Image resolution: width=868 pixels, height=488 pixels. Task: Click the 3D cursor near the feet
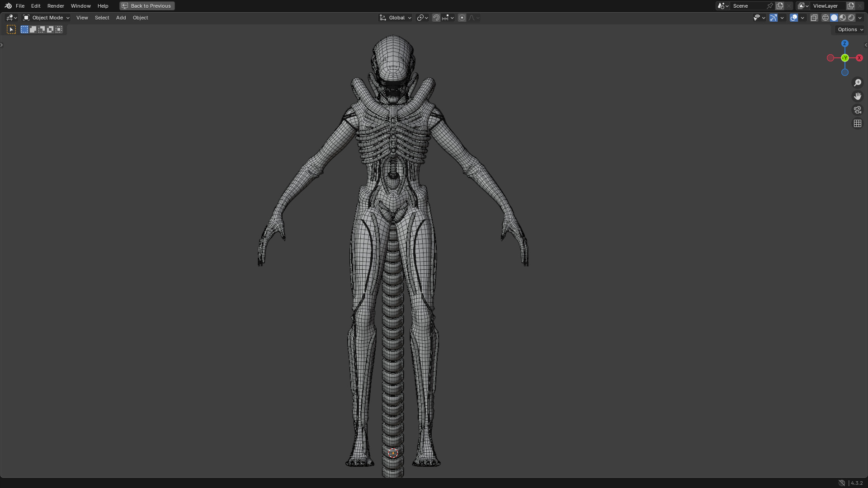pos(393,453)
